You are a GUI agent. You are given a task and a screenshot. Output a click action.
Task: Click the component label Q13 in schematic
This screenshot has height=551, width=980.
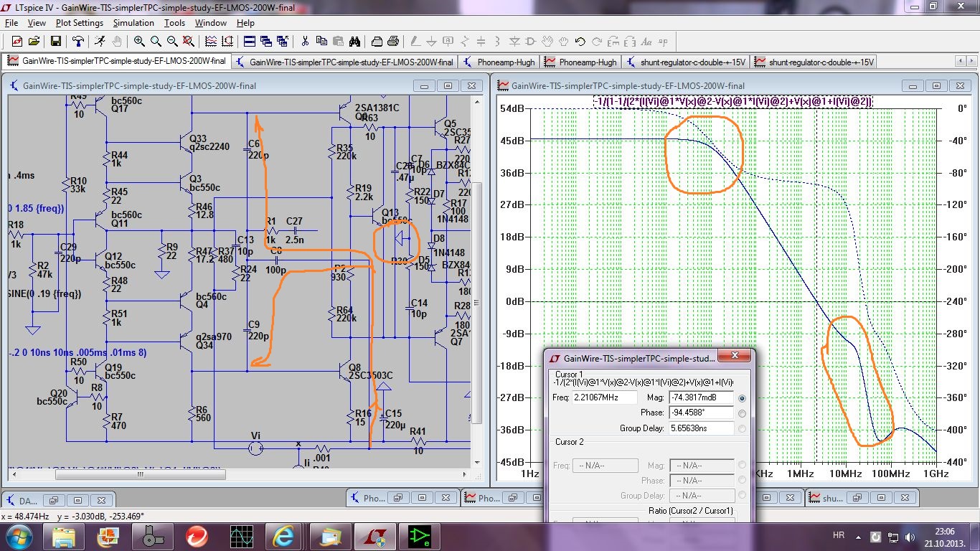390,212
